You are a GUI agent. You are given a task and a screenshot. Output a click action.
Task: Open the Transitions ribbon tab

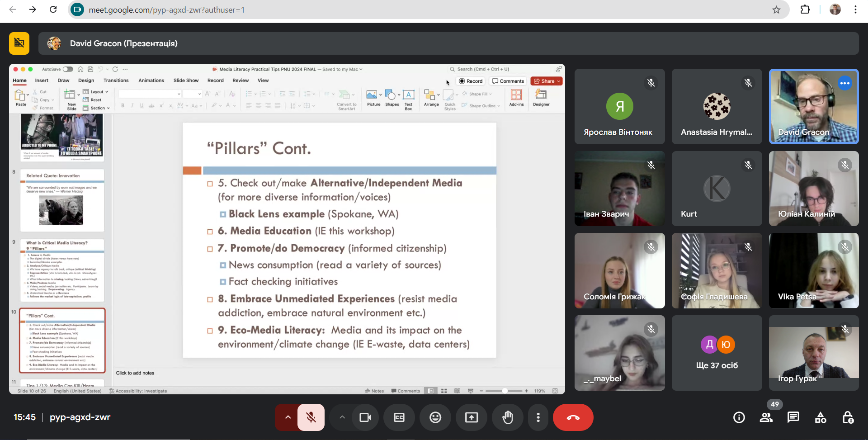click(x=116, y=80)
